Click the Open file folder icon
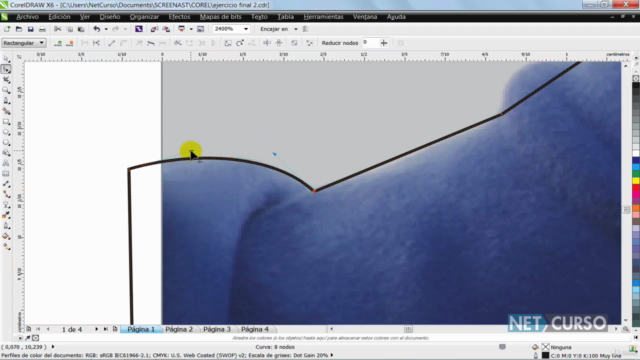This screenshot has height=360, width=640. point(19,29)
